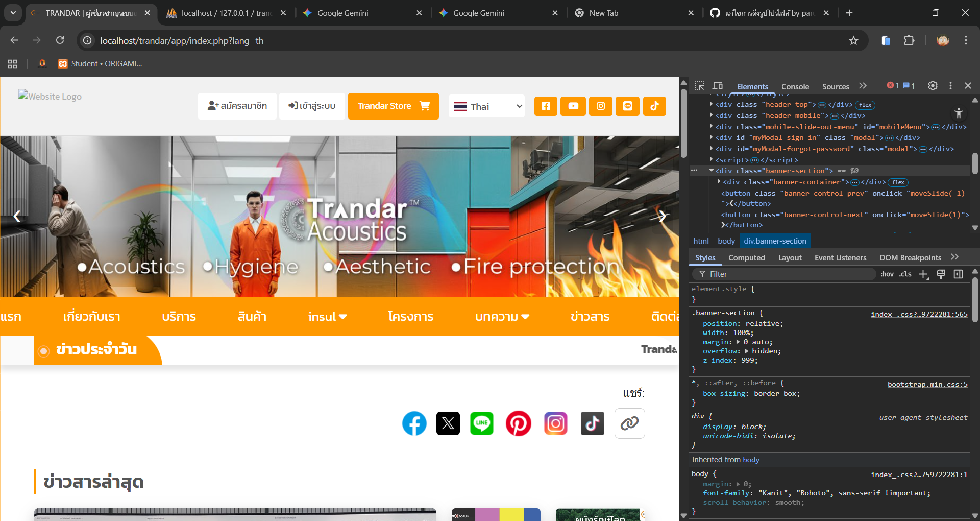
Task: Click the copy link share icon
Action: point(629,423)
